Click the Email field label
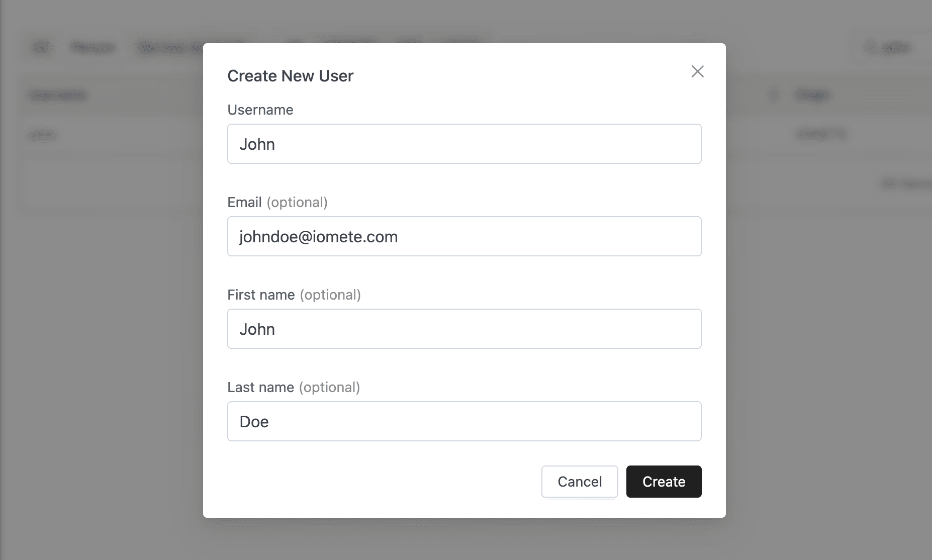Screen dimensions: 932x560 tap(244, 202)
